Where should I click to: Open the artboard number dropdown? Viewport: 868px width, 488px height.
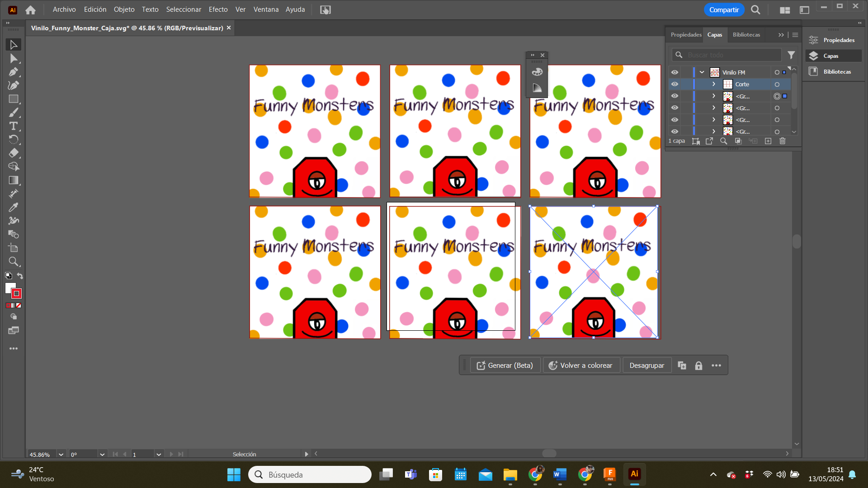pos(159,455)
